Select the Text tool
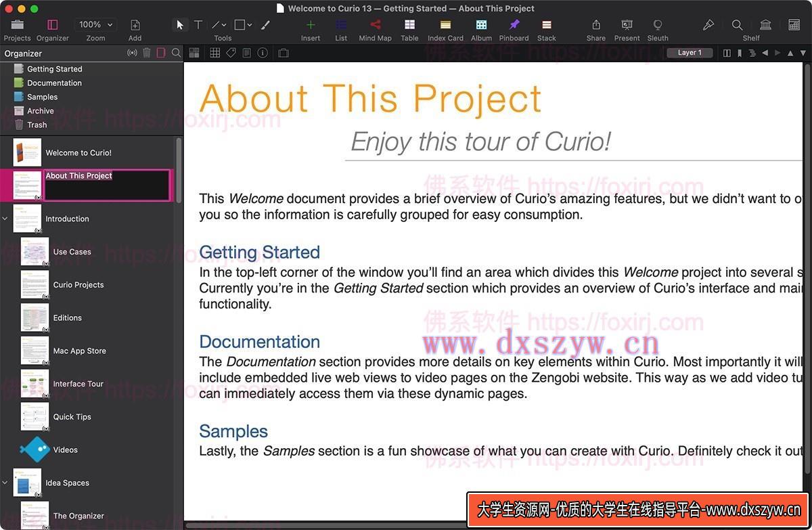 [x=198, y=25]
